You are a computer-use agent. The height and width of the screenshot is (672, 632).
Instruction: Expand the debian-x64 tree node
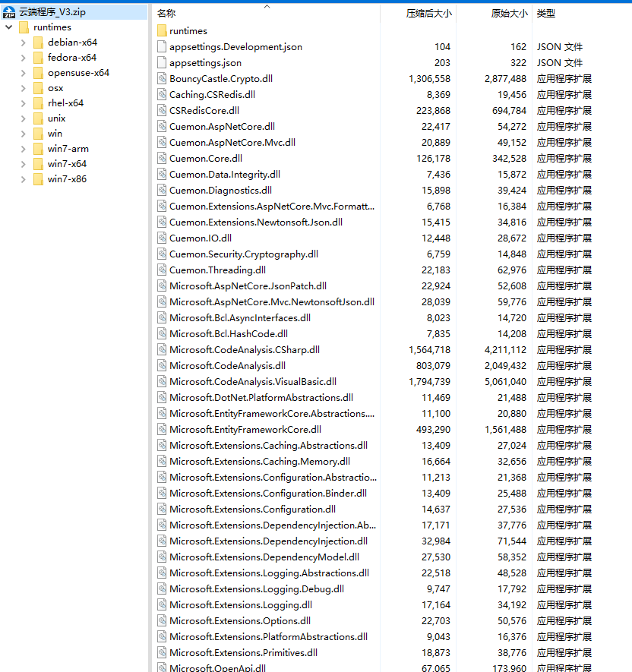(23, 43)
